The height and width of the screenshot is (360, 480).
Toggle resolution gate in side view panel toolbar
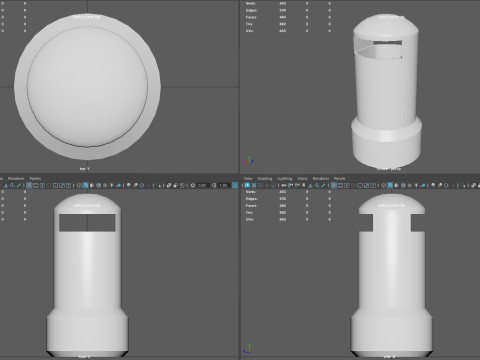(x=347, y=185)
